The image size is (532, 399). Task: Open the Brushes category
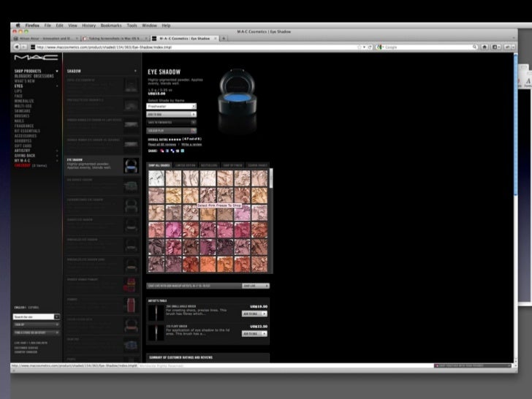22,116
